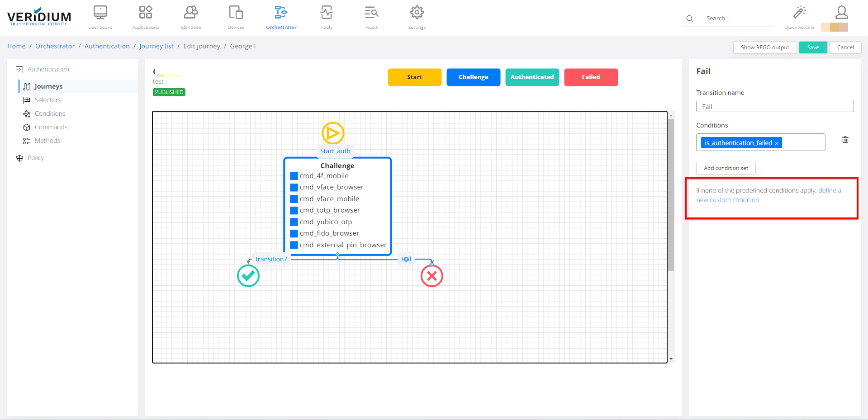Click the Save button
The width and height of the screenshot is (868, 420).
pyautogui.click(x=813, y=47)
